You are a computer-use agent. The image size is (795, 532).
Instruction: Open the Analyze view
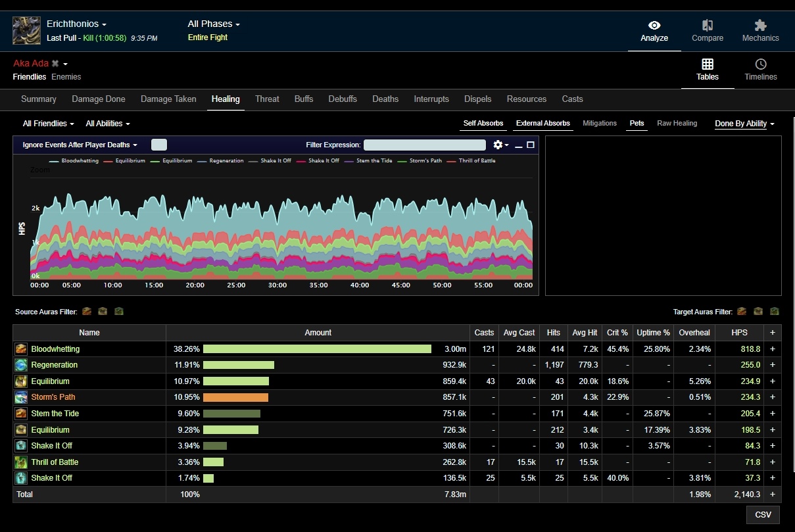click(654, 31)
